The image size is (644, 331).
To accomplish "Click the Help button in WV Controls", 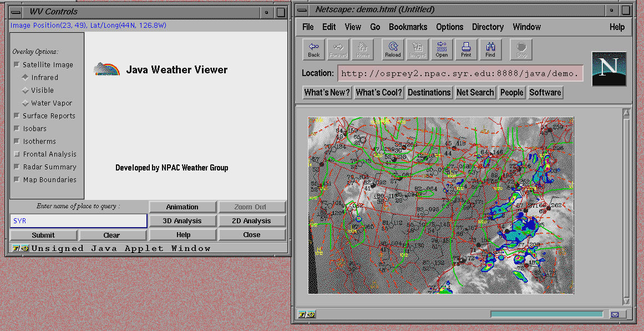I will tap(182, 235).
